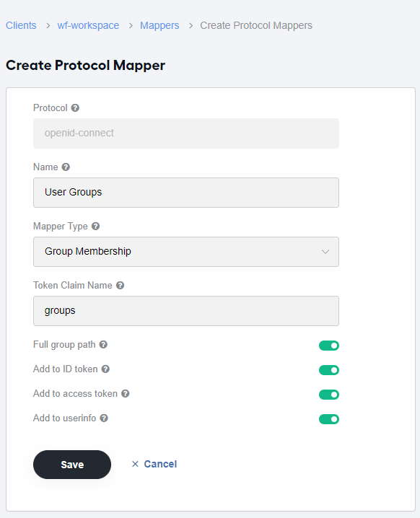Click the Mapper Type help question mark

click(95, 227)
